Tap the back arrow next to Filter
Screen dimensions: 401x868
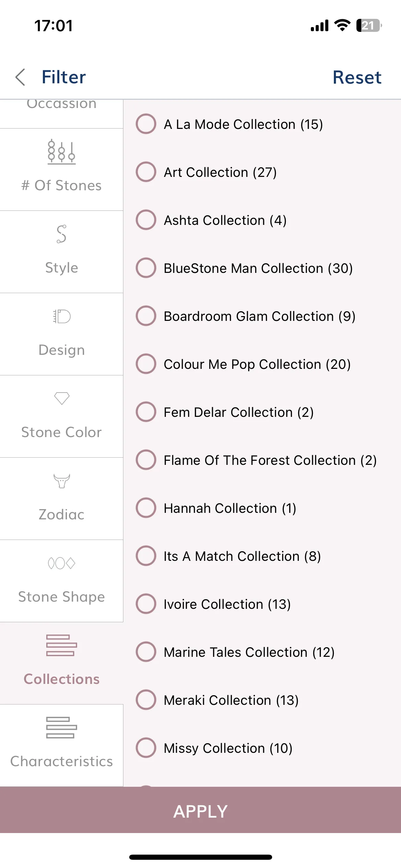coord(21,77)
